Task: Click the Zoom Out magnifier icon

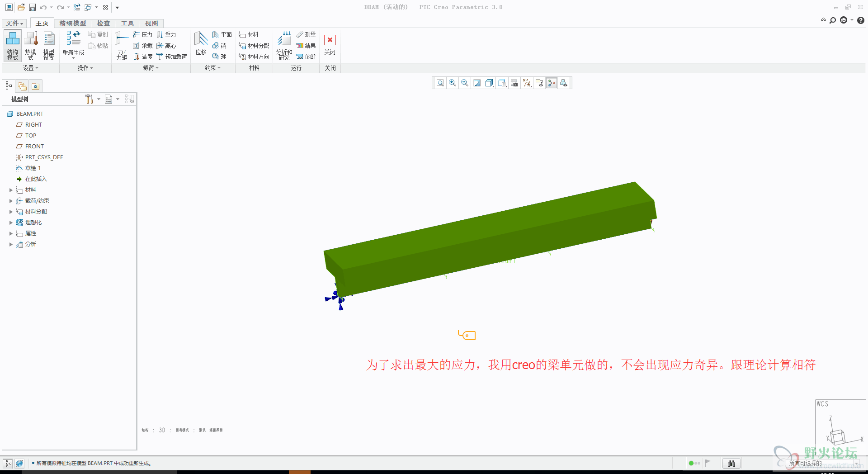Action: tap(465, 83)
